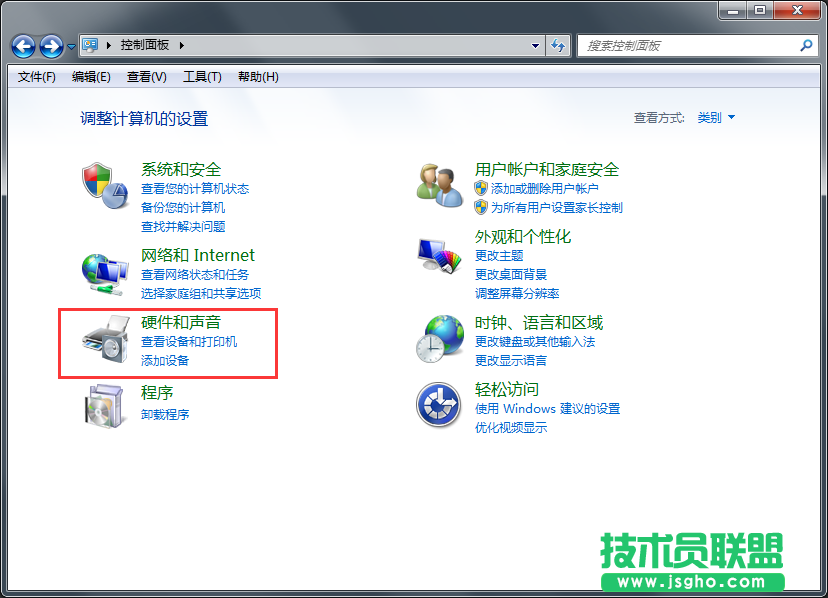This screenshot has height=598, width=828.
Task: Open the 帮助(H) menu
Action: pyautogui.click(x=260, y=76)
